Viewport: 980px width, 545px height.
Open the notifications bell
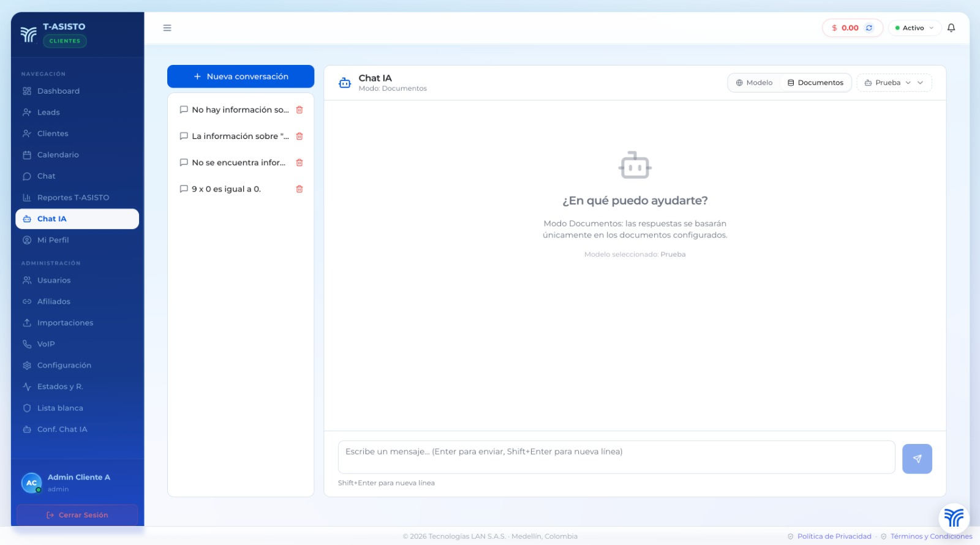951,28
